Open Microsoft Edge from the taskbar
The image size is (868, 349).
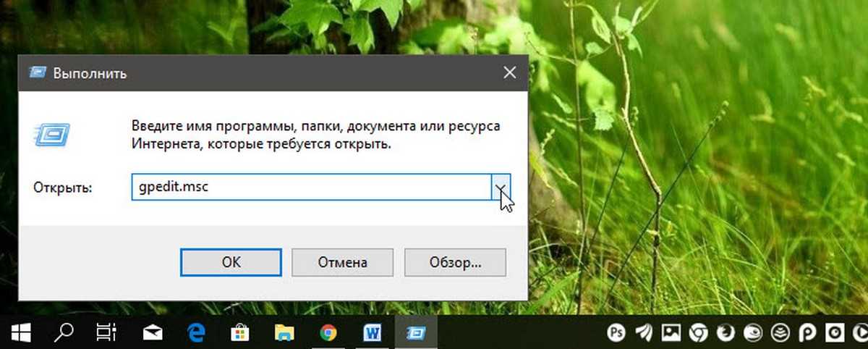click(196, 332)
